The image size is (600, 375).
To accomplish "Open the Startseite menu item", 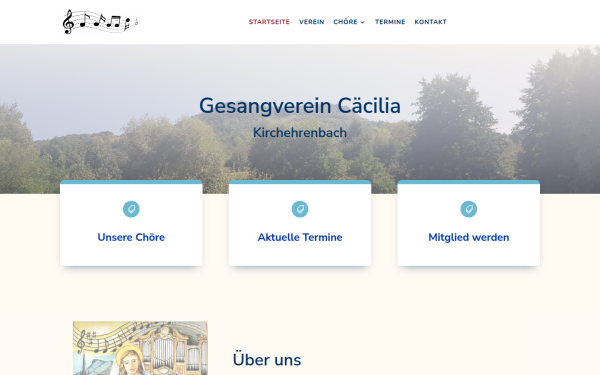I will [x=269, y=22].
